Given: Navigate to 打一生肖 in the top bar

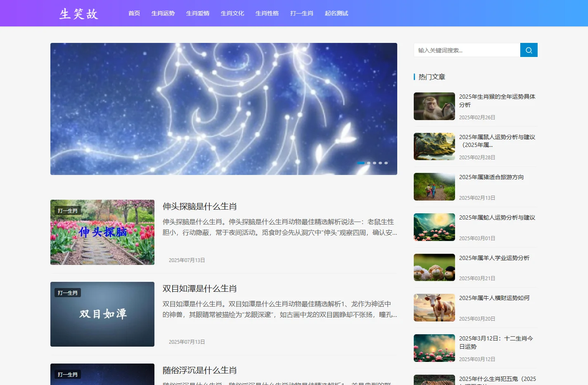Looking at the screenshot, I should 302,13.
